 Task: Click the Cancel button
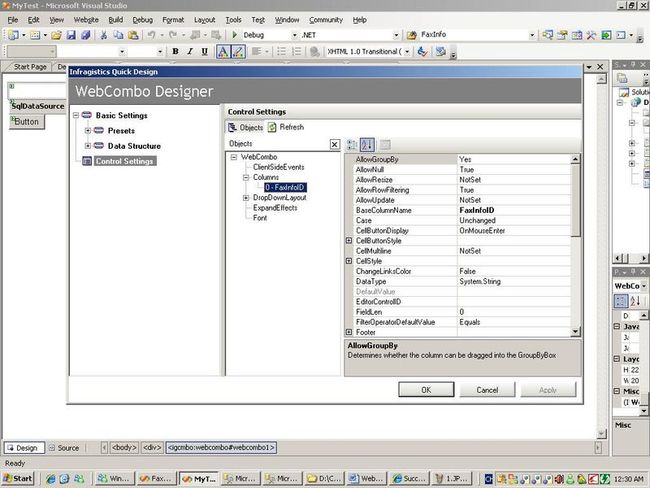[x=487, y=390]
